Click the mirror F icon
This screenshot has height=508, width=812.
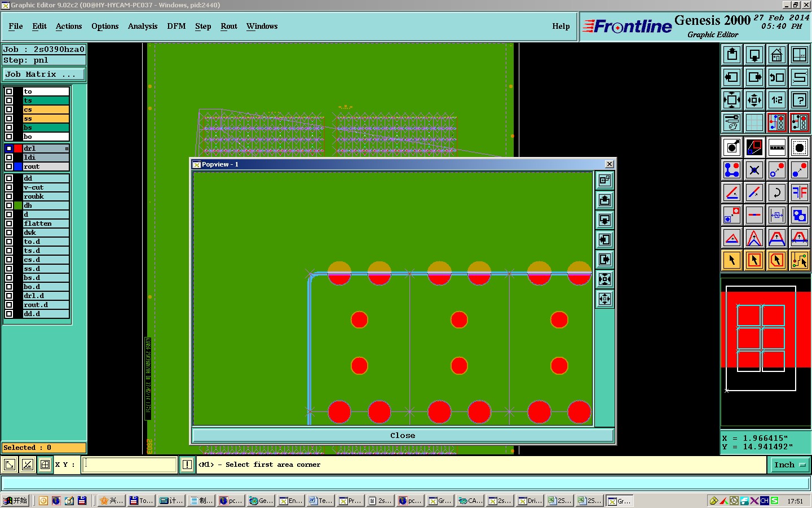pyautogui.click(x=800, y=192)
